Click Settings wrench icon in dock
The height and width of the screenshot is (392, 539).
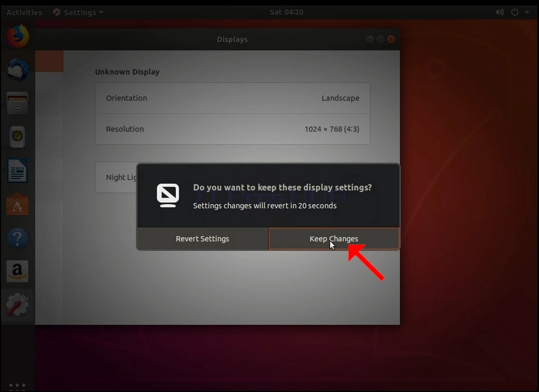pos(17,304)
